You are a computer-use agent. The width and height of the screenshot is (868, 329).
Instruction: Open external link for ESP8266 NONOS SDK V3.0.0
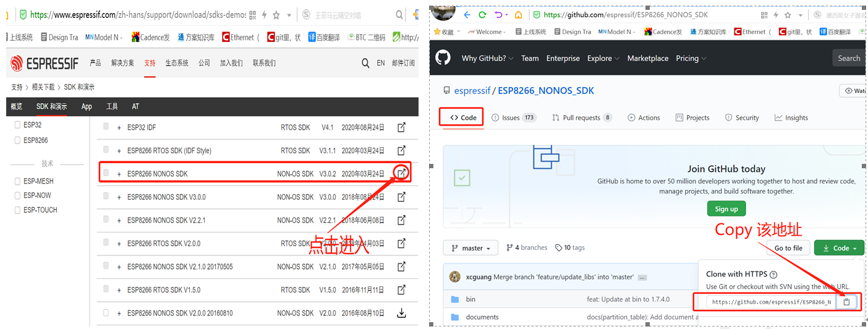tap(401, 197)
